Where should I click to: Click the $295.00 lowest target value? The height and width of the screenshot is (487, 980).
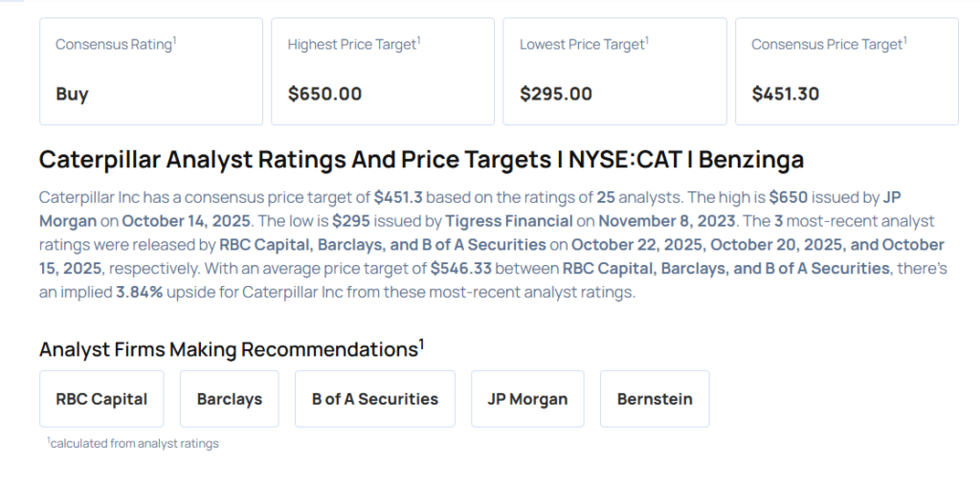click(x=556, y=94)
